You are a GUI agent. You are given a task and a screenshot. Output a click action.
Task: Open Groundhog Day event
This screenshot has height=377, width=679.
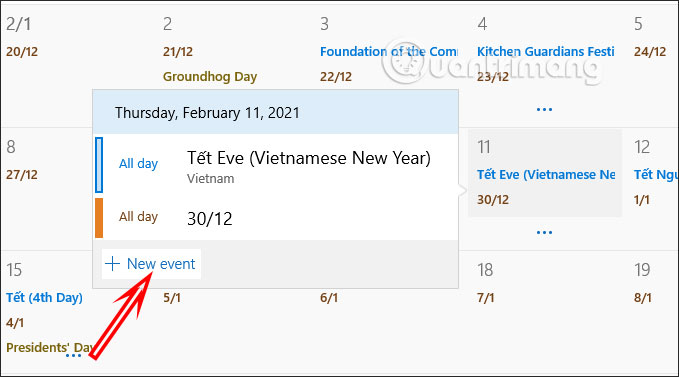click(x=210, y=77)
